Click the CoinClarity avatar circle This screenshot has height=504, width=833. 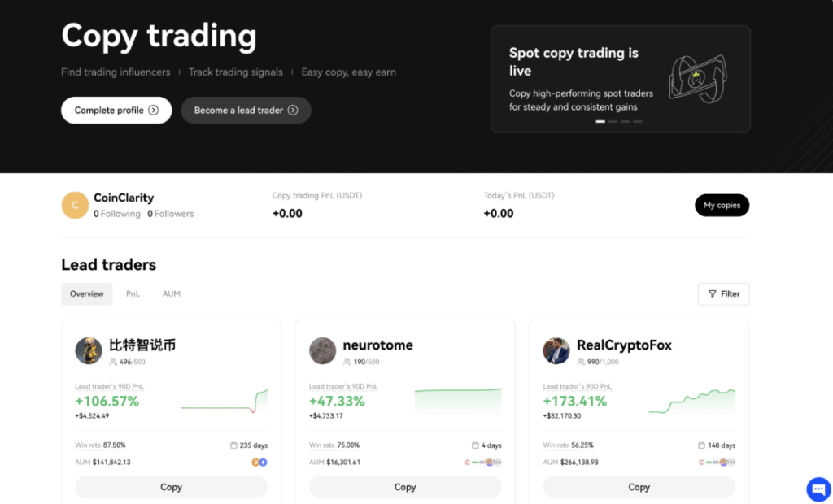(75, 205)
